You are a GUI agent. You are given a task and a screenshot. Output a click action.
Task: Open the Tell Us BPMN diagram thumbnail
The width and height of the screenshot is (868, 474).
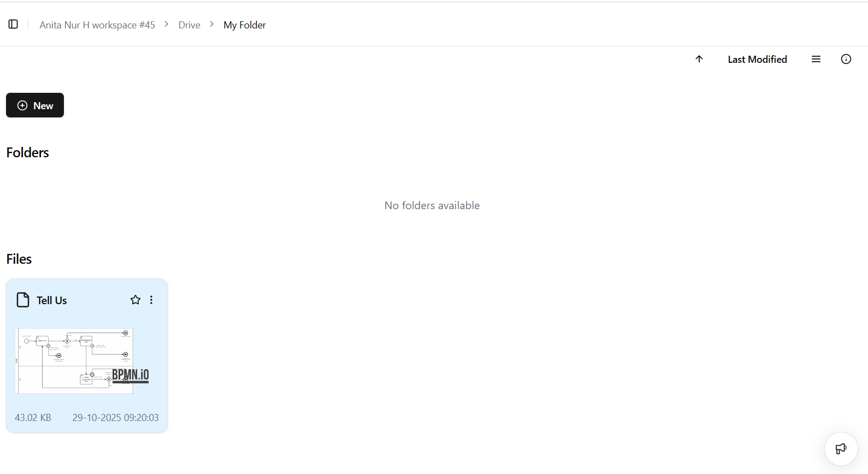tap(82, 360)
